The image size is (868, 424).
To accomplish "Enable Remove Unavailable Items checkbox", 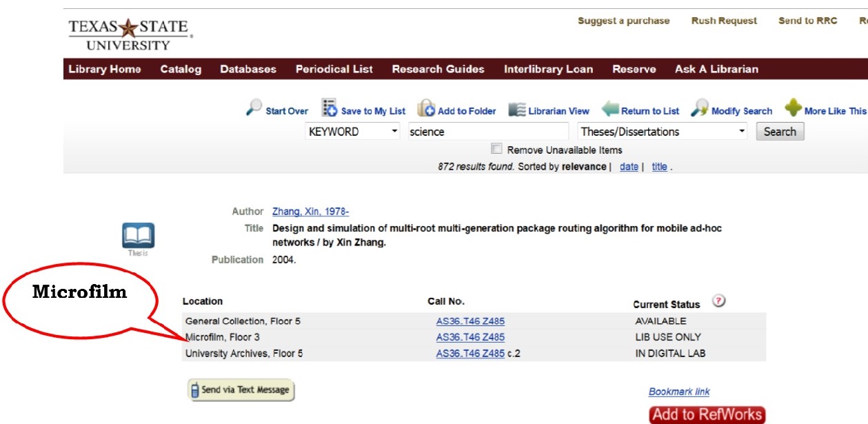I will point(496,149).
